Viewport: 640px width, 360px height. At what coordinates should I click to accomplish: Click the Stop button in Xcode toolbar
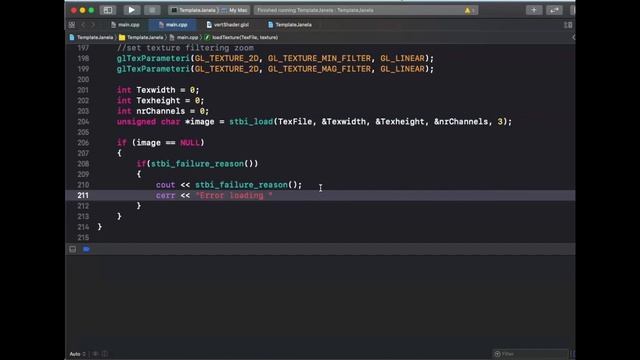click(152, 10)
